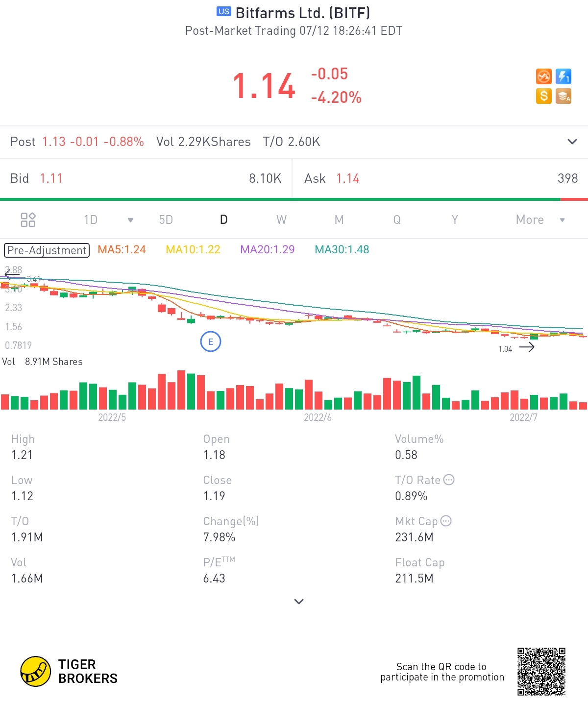Tap the T/O Rate value 0.89%
This screenshot has height=728, width=588.
pos(411,496)
